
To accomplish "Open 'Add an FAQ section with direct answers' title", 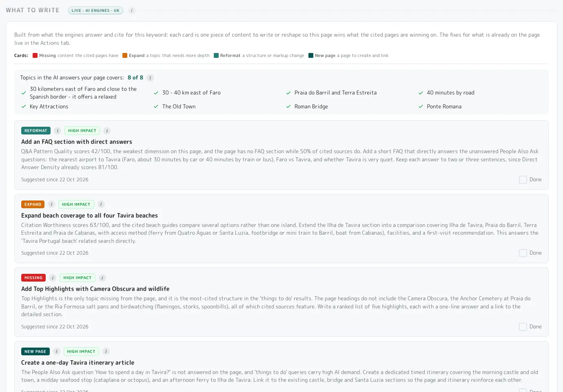I will coord(77,142).
